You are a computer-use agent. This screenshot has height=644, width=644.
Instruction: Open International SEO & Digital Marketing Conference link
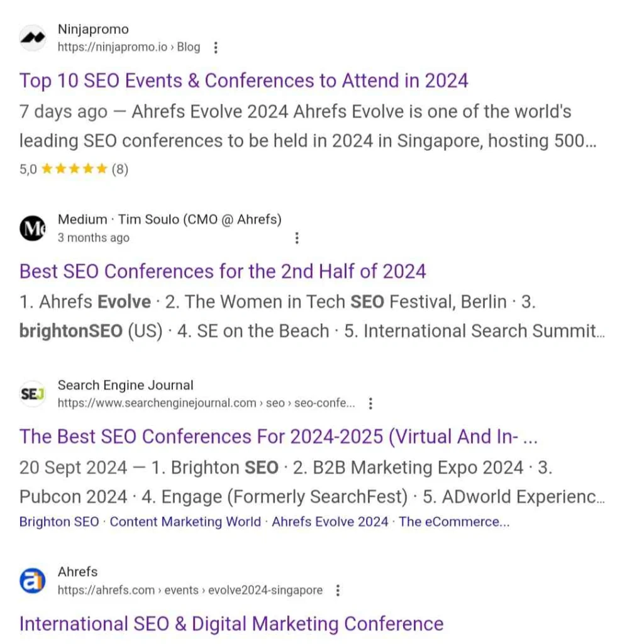click(231, 624)
